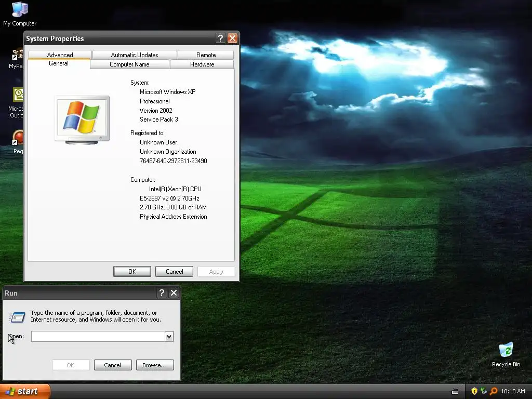Click the 'Version 2002' text

[x=156, y=111]
